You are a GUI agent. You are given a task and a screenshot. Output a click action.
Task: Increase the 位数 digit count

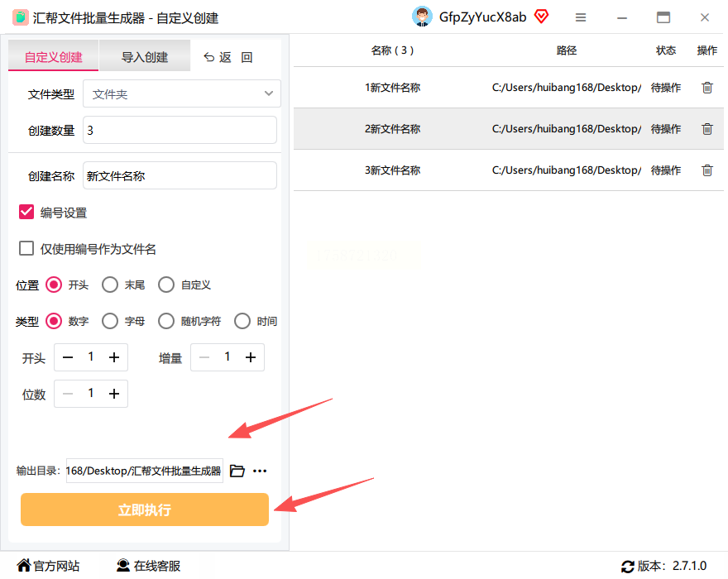point(114,394)
